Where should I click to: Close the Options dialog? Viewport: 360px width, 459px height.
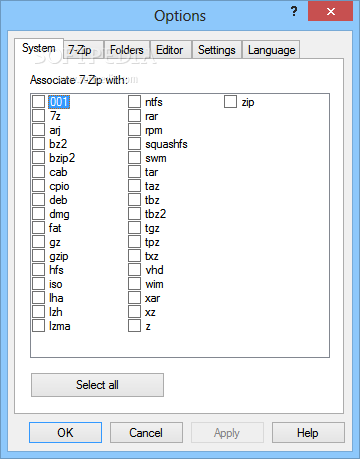click(x=331, y=12)
